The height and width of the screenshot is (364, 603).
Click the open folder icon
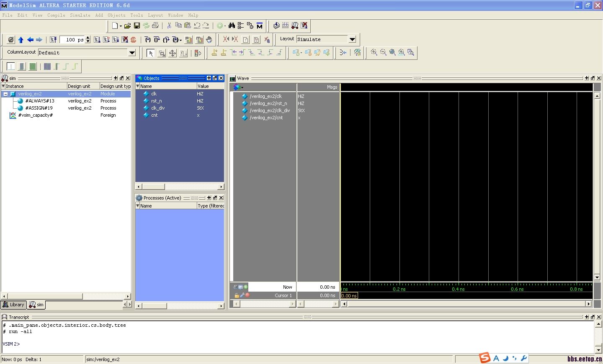(127, 26)
